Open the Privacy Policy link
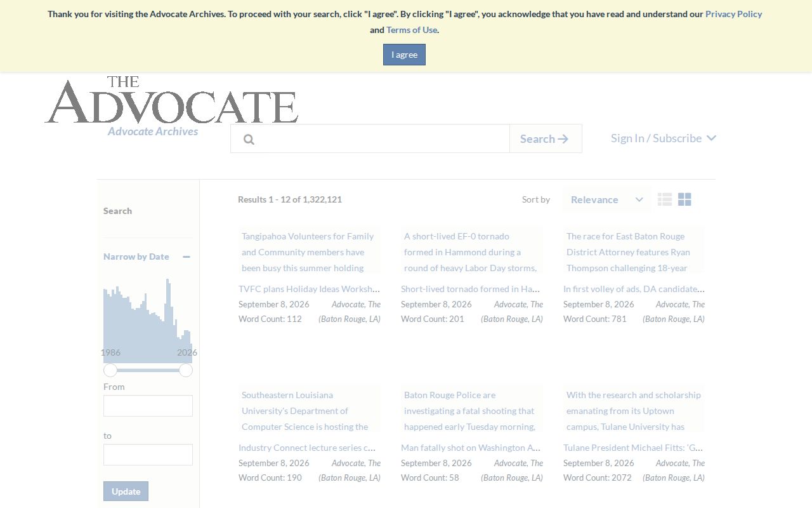This screenshot has width=812, height=508. (x=733, y=14)
